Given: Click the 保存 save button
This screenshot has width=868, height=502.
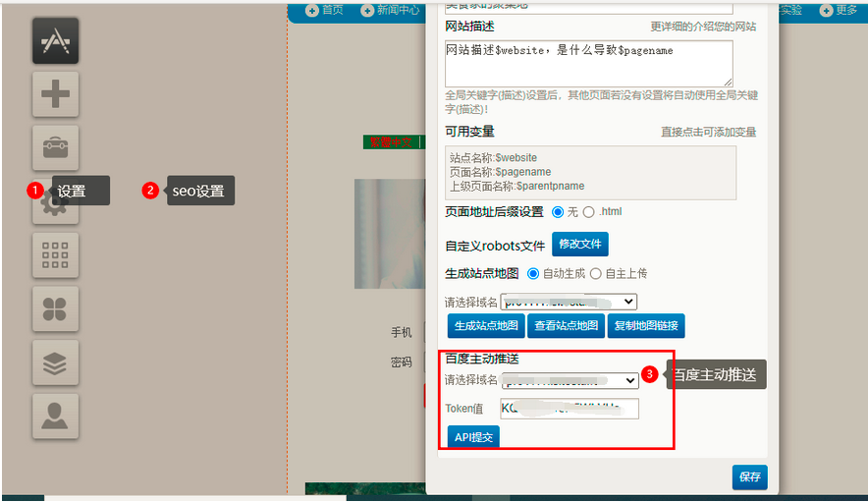Looking at the screenshot, I should [x=749, y=476].
